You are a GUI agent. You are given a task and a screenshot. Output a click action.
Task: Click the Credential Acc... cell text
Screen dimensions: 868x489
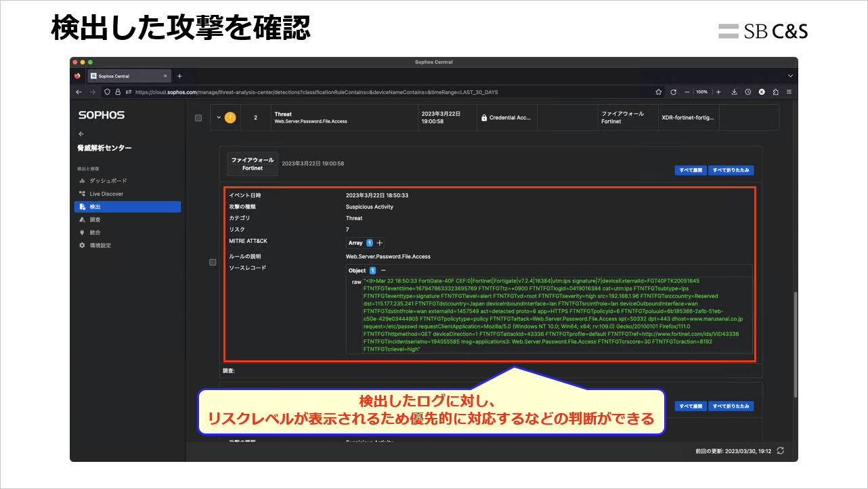(x=511, y=118)
